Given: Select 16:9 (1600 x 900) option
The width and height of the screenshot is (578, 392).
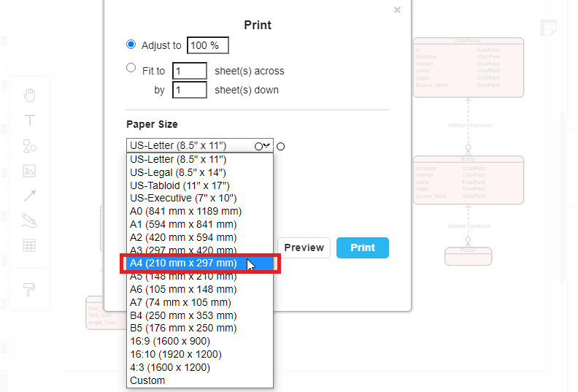Looking at the screenshot, I should 170,341.
